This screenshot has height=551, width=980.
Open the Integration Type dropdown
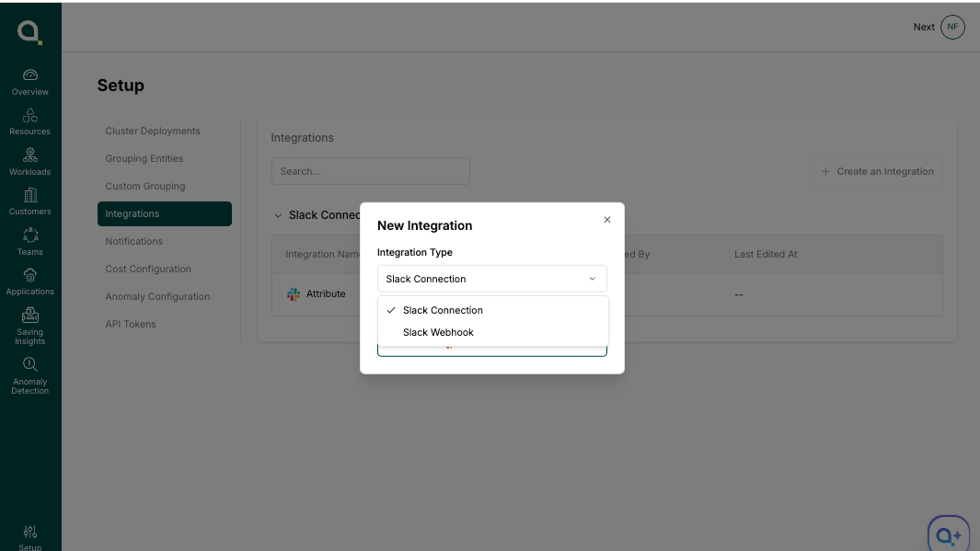coord(492,279)
